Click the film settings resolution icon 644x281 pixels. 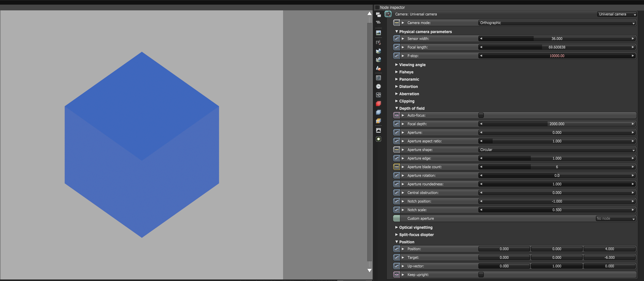pyautogui.click(x=379, y=78)
